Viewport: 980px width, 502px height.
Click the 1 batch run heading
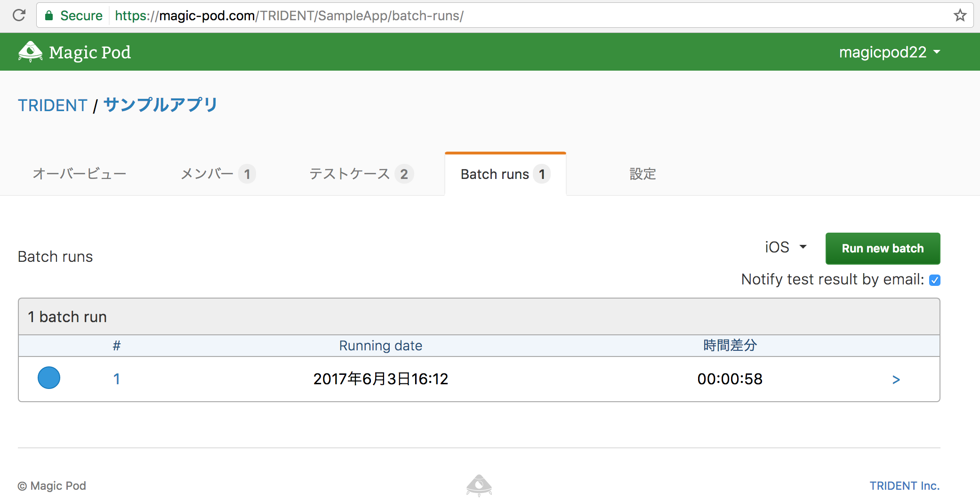point(67,317)
